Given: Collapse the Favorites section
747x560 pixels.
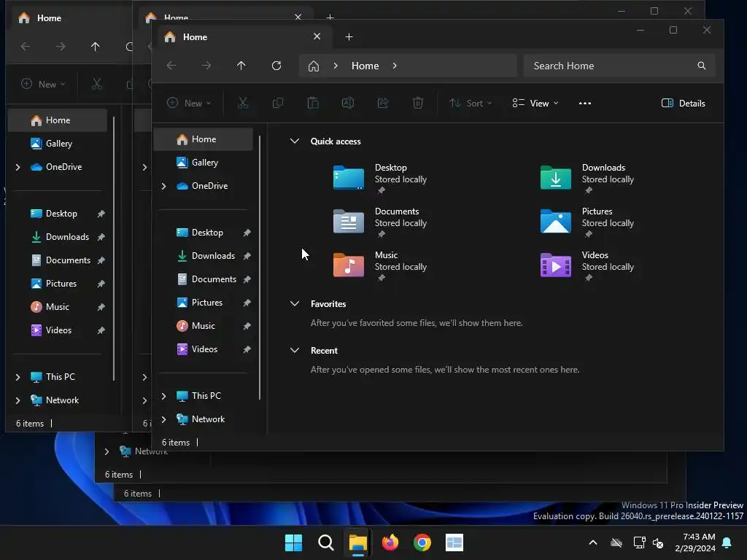Looking at the screenshot, I should (295, 303).
